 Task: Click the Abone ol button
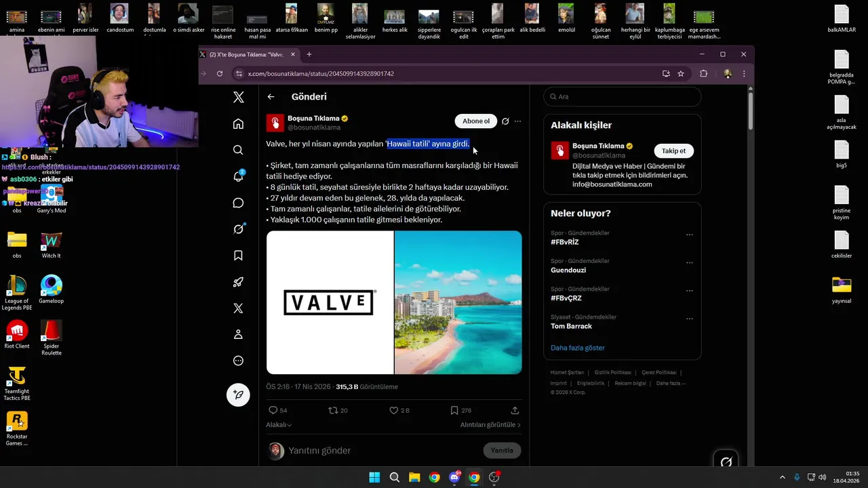point(476,121)
